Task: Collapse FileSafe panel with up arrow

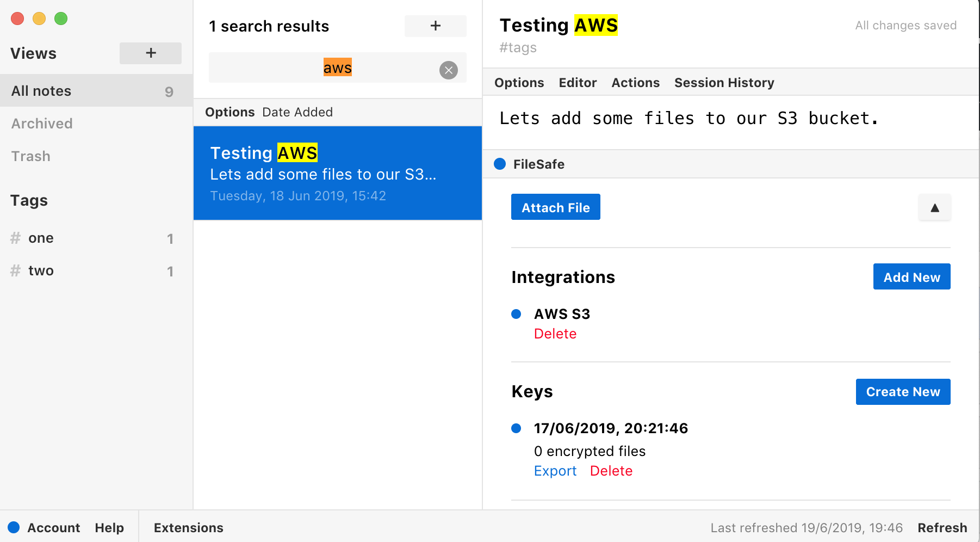Action: (x=934, y=208)
